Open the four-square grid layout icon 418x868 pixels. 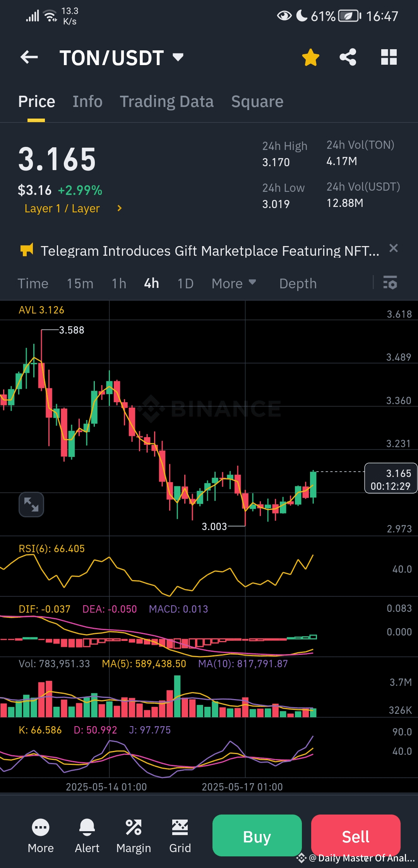click(x=389, y=57)
